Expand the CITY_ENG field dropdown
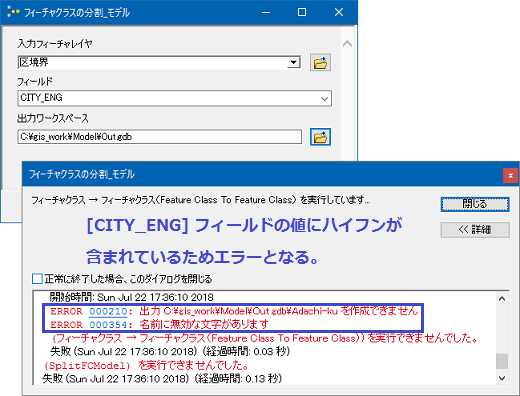 (324, 99)
